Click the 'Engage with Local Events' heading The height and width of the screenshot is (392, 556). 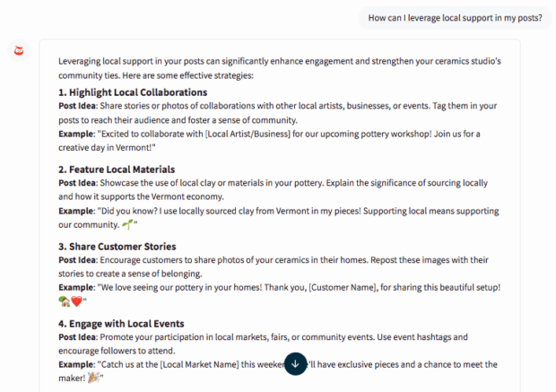pos(121,324)
